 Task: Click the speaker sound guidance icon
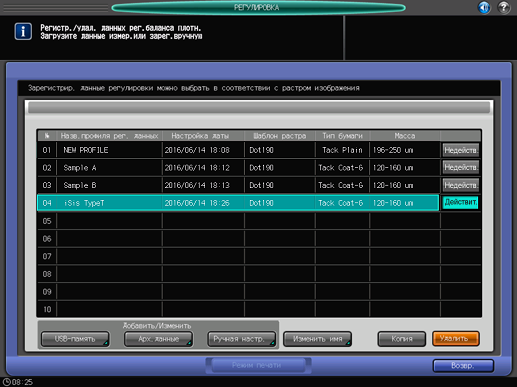click(484, 7)
